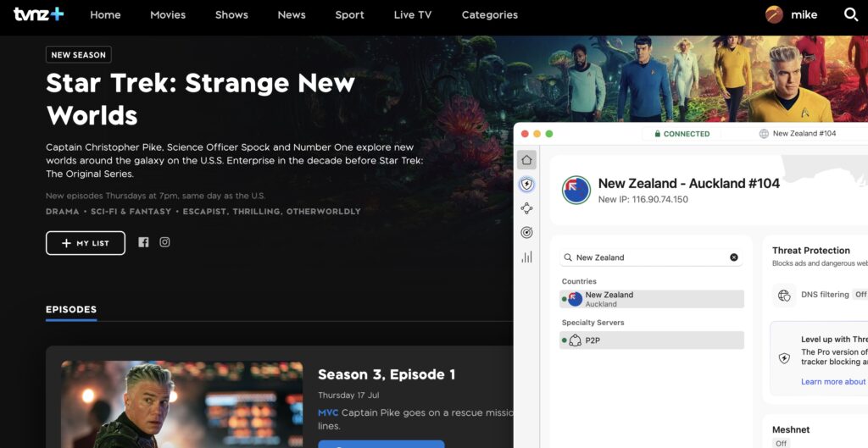Click the search magnifier in VPN search

(x=568, y=257)
